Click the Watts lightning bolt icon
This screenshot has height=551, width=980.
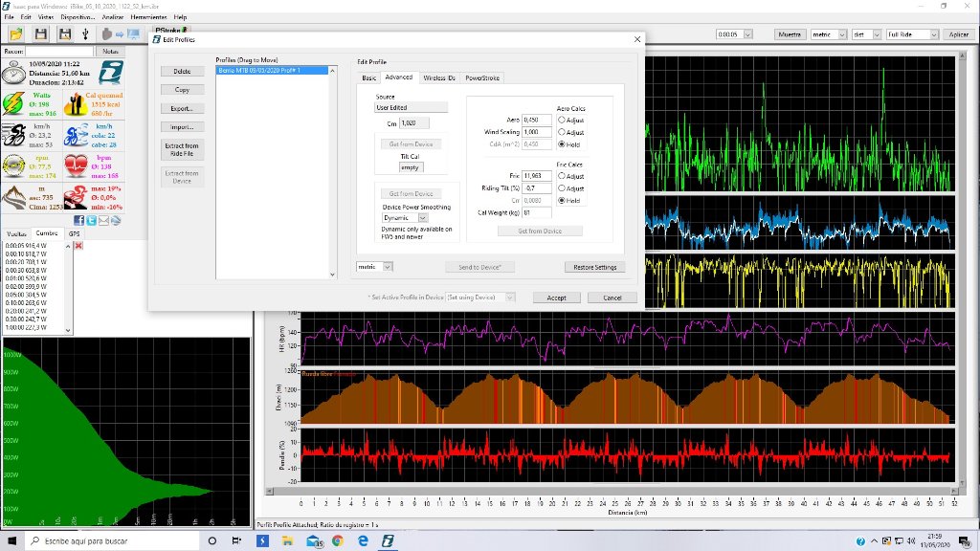[14, 103]
